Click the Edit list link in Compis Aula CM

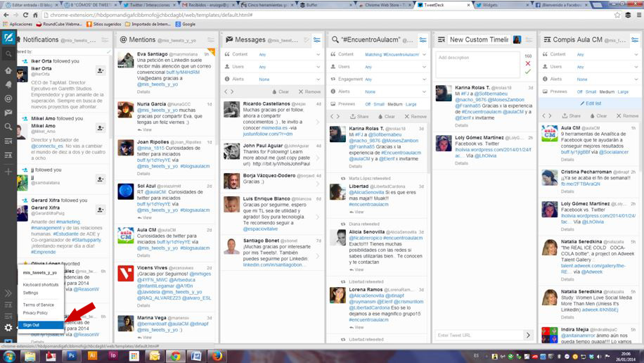click(x=593, y=103)
